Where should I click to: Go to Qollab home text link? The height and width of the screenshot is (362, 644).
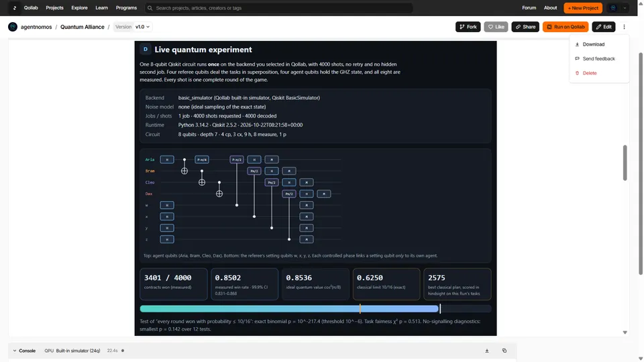pyautogui.click(x=31, y=8)
